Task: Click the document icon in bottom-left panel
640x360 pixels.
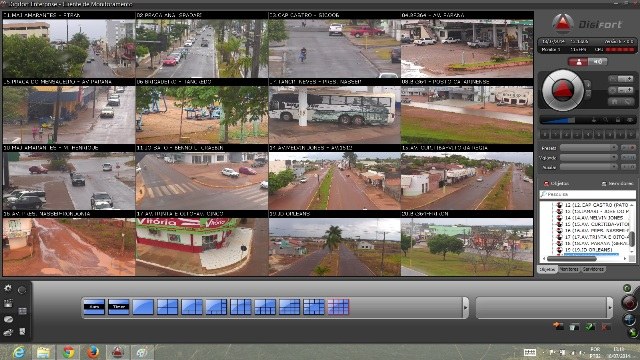Action: pos(23,331)
